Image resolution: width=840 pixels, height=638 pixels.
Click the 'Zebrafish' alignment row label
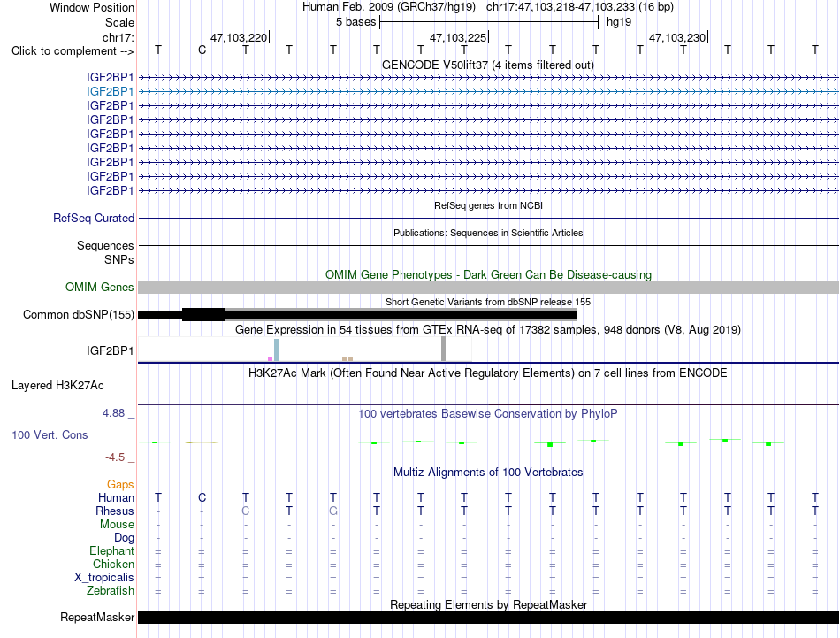[111, 591]
